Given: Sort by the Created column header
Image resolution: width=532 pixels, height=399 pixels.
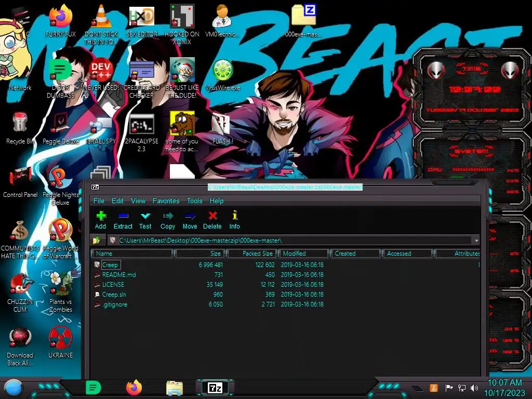Looking at the screenshot, I should click(355, 254).
